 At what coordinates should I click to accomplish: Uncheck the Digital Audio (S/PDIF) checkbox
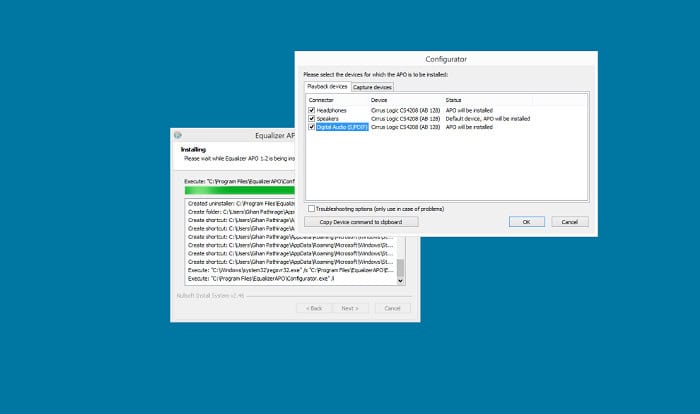(x=312, y=127)
